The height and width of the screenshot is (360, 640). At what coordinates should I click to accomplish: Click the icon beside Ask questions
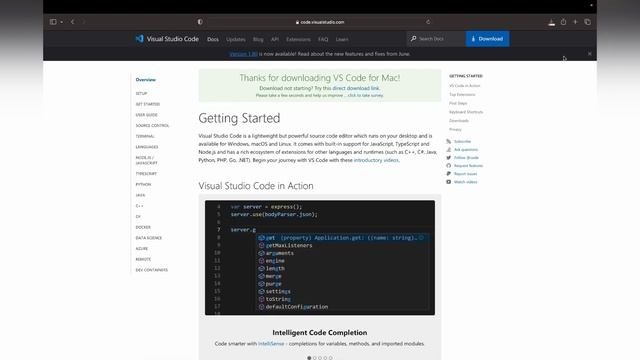pyautogui.click(x=449, y=149)
